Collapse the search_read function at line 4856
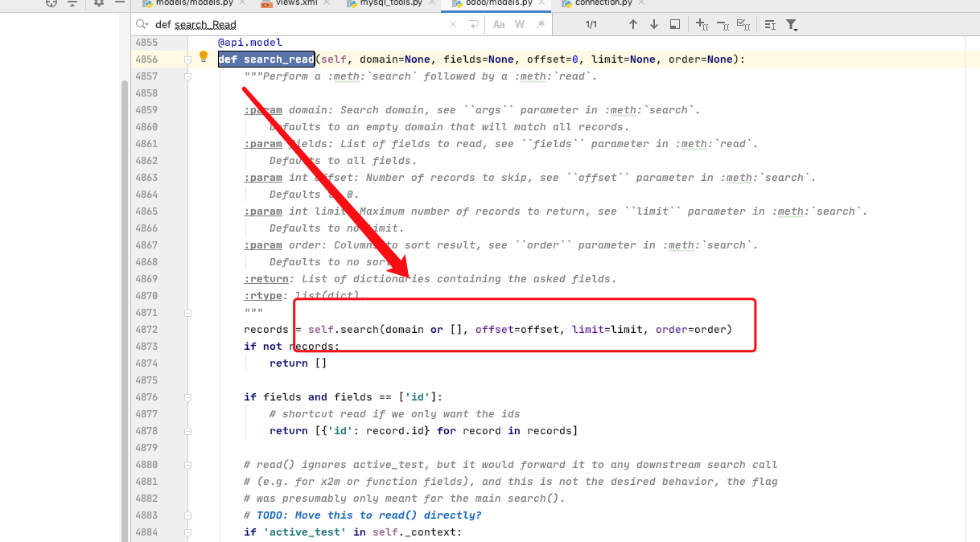 tap(187, 60)
